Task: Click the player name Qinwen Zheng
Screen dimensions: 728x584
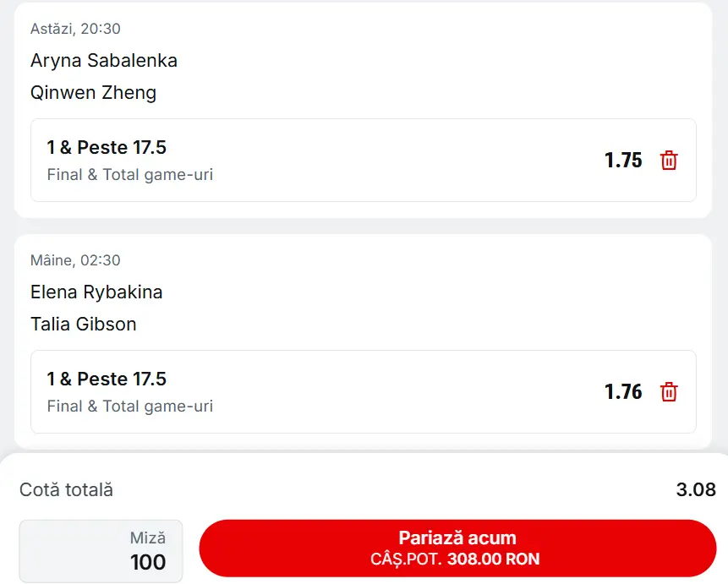Action: coord(94,92)
